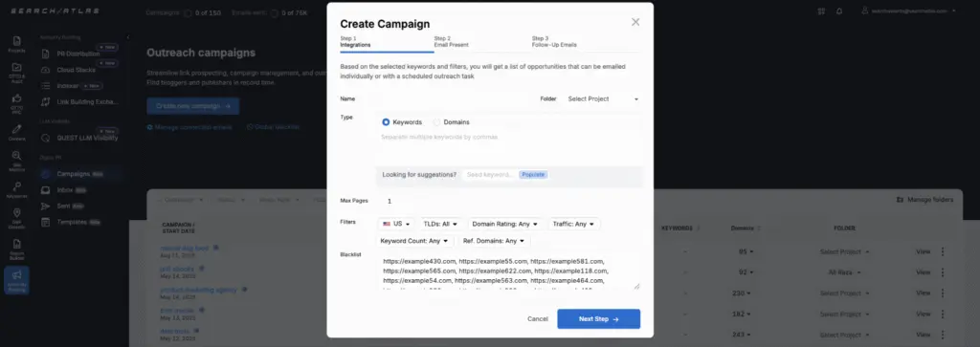Image resolution: width=980 pixels, height=347 pixels.
Task: Click the Seed keyword input field
Action: click(489, 175)
